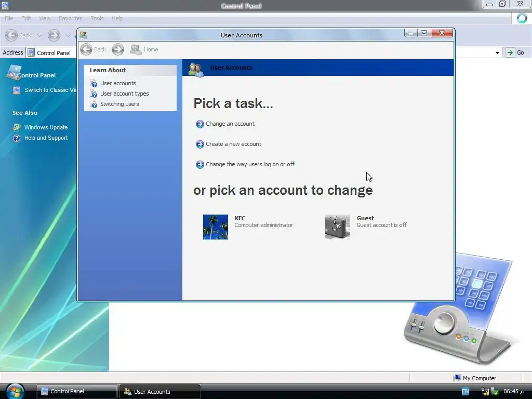Click Forward arrow in User Accounts window

(x=118, y=49)
